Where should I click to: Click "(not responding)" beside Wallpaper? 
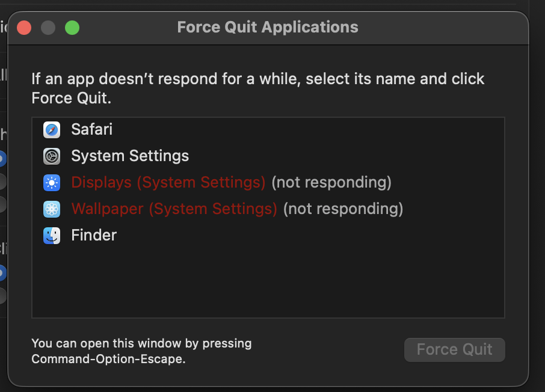pos(343,209)
